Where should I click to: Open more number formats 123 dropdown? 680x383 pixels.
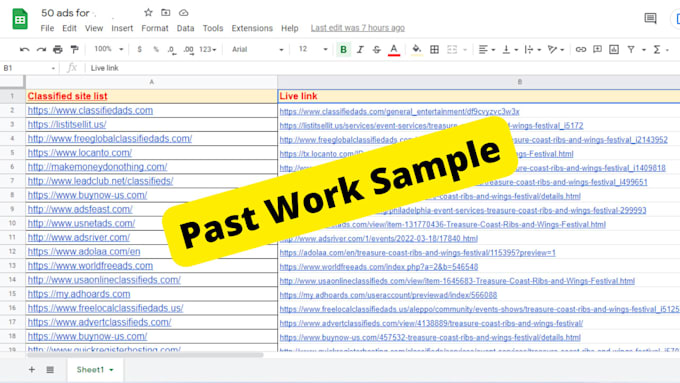207,49
